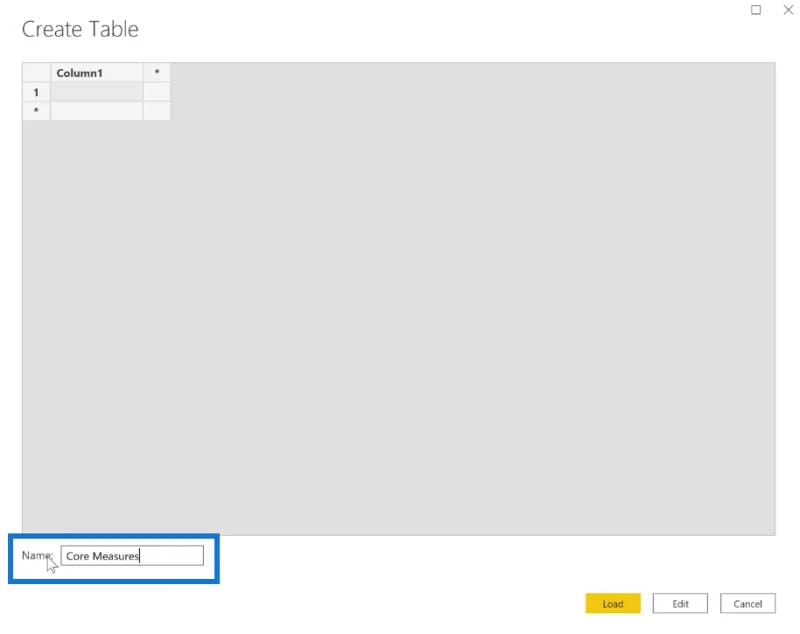Screen dimensions: 800x634
Task: Select all via grid top-left corner cell
Action: pos(36,73)
